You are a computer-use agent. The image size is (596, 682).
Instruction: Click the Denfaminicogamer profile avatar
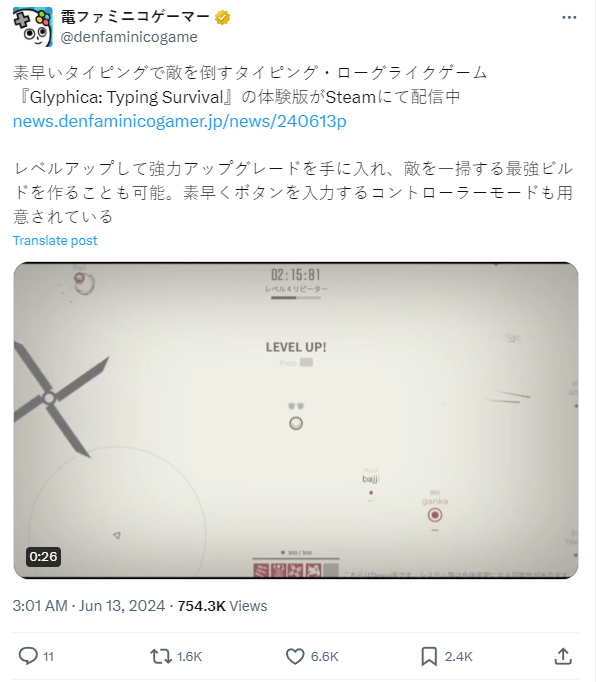[x=33, y=27]
